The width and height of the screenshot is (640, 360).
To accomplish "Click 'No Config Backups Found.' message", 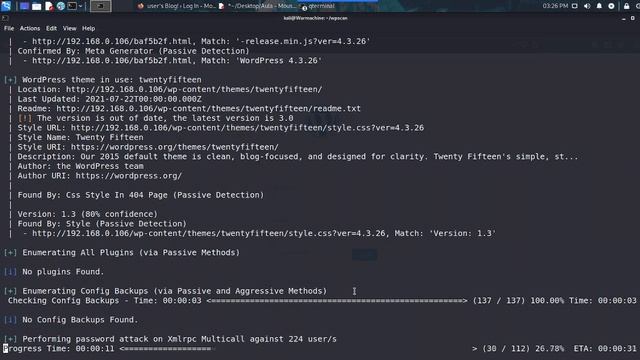I will pos(80,320).
